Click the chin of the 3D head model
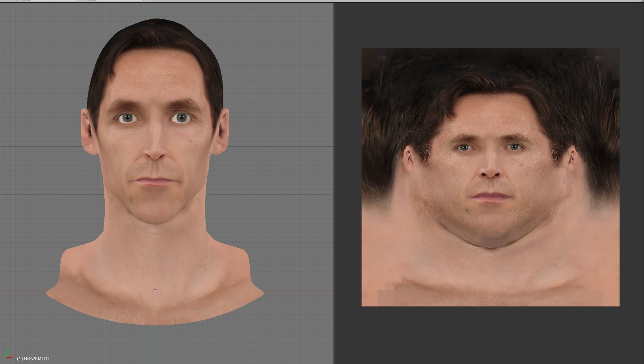Image resolution: width=644 pixels, height=364 pixels. click(155, 213)
